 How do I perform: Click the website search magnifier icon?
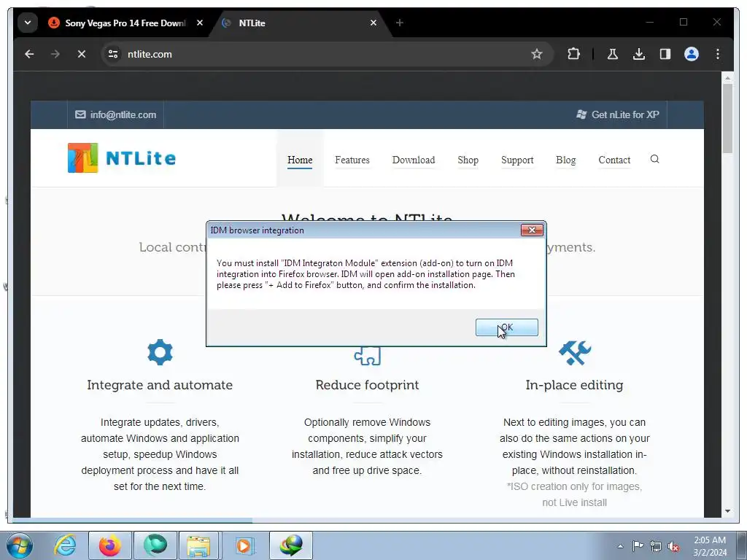655,159
